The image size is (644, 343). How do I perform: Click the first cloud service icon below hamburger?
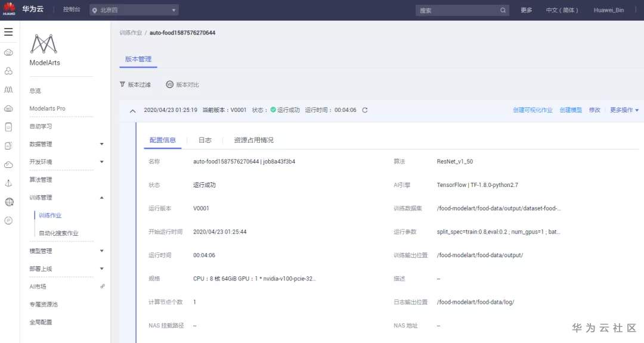coord(8,52)
